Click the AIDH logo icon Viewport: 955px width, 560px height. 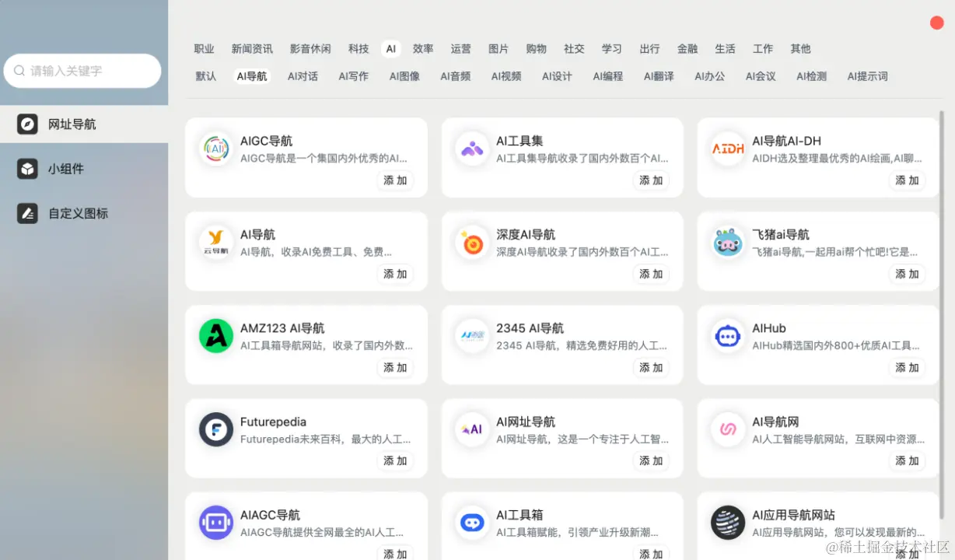pos(728,149)
